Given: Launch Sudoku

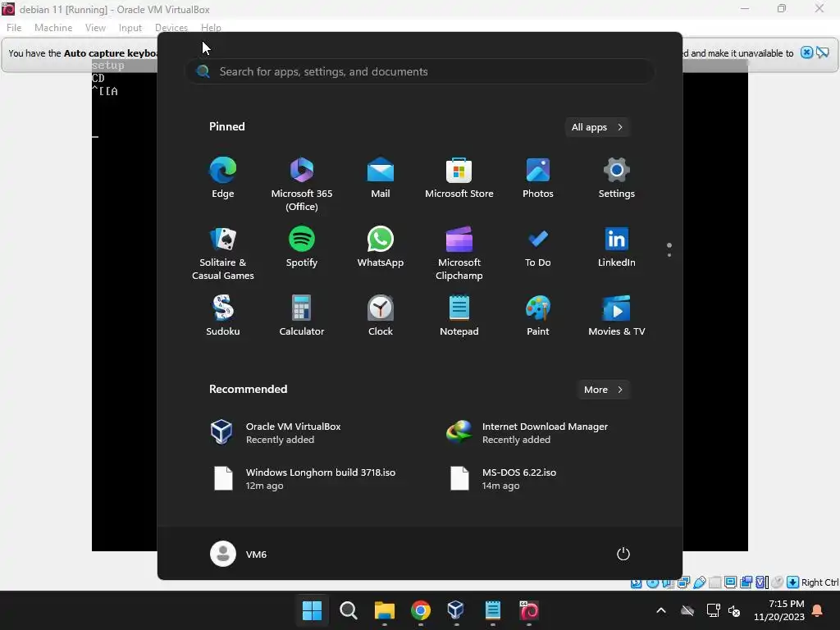Looking at the screenshot, I should pyautogui.click(x=223, y=316).
